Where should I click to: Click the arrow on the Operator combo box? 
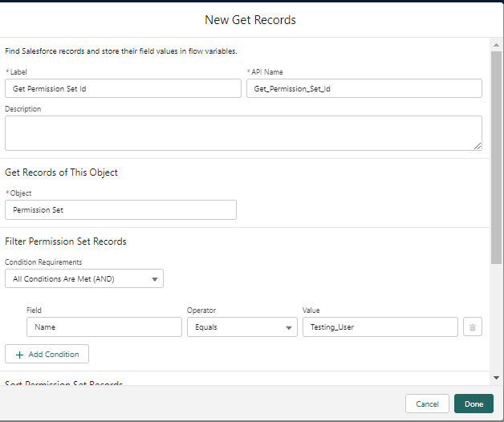click(x=289, y=327)
